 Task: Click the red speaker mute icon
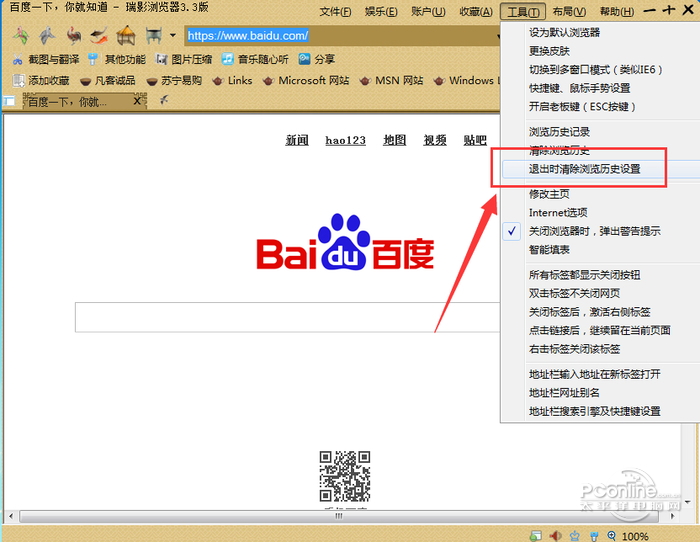tap(556, 535)
